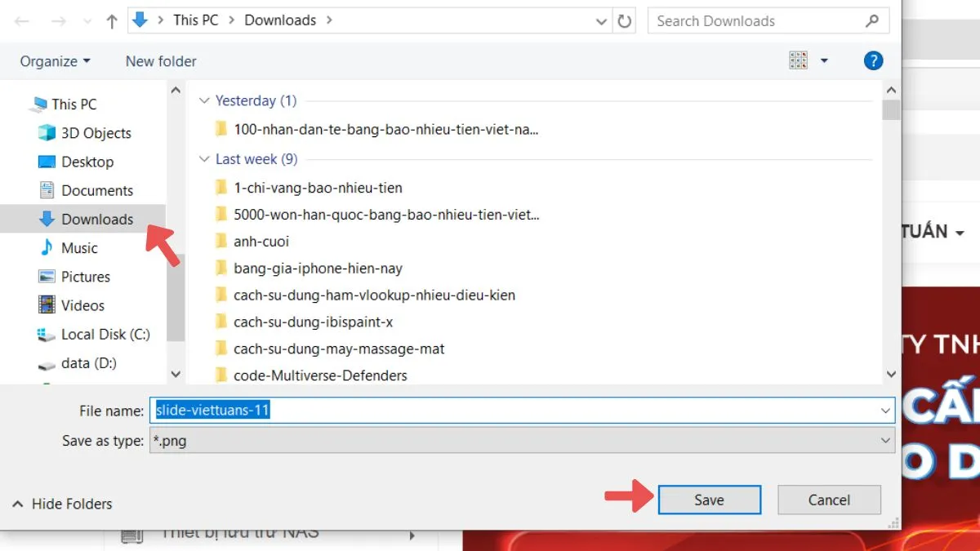The height and width of the screenshot is (551, 980).
Task: Open the anh-cuoi folder
Action: pos(258,241)
